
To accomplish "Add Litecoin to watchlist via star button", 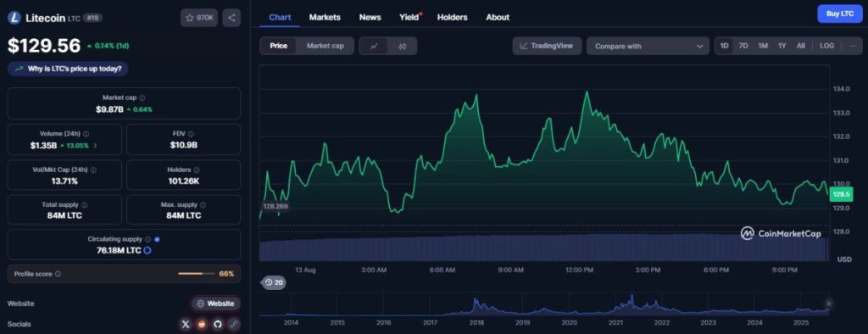I will click(x=199, y=18).
